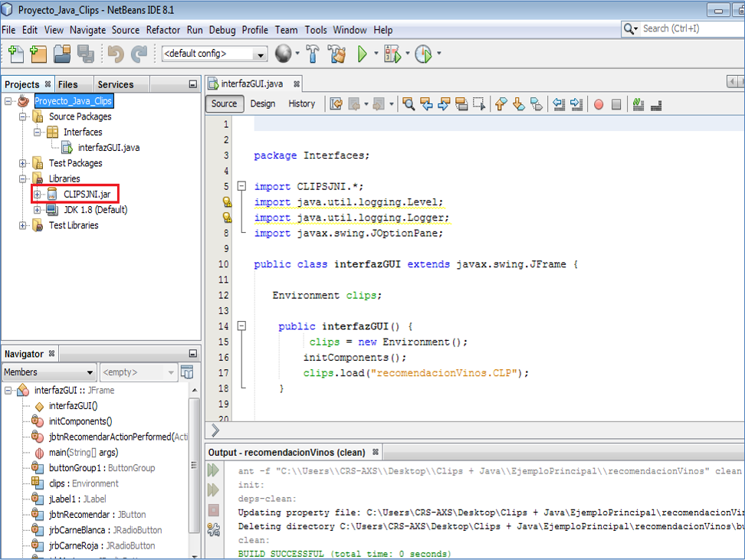Open the Members dropdown in Navigator
The width and height of the screenshot is (745, 560).
click(x=90, y=371)
